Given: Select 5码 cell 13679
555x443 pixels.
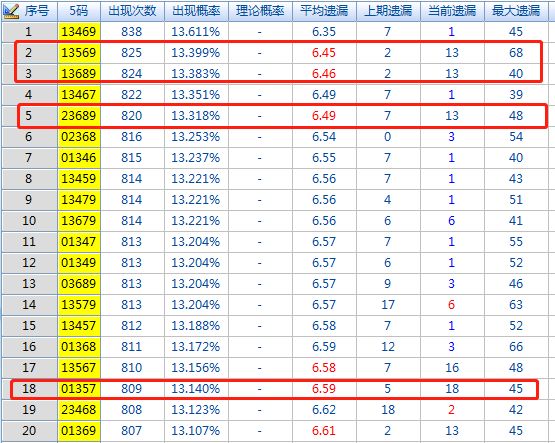Looking at the screenshot, I should click(79, 221).
